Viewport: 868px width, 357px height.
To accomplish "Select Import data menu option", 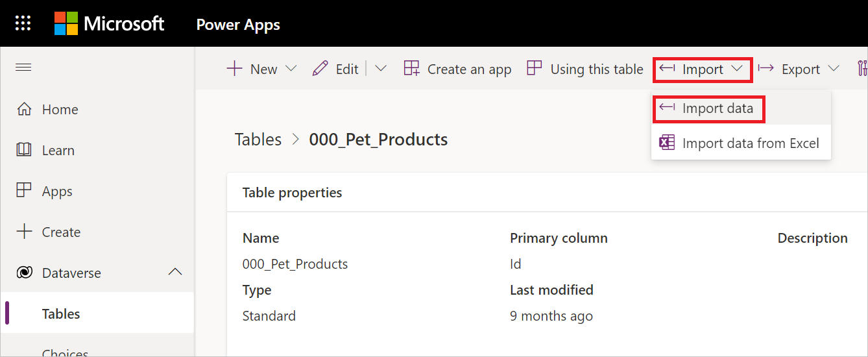I will click(x=708, y=108).
